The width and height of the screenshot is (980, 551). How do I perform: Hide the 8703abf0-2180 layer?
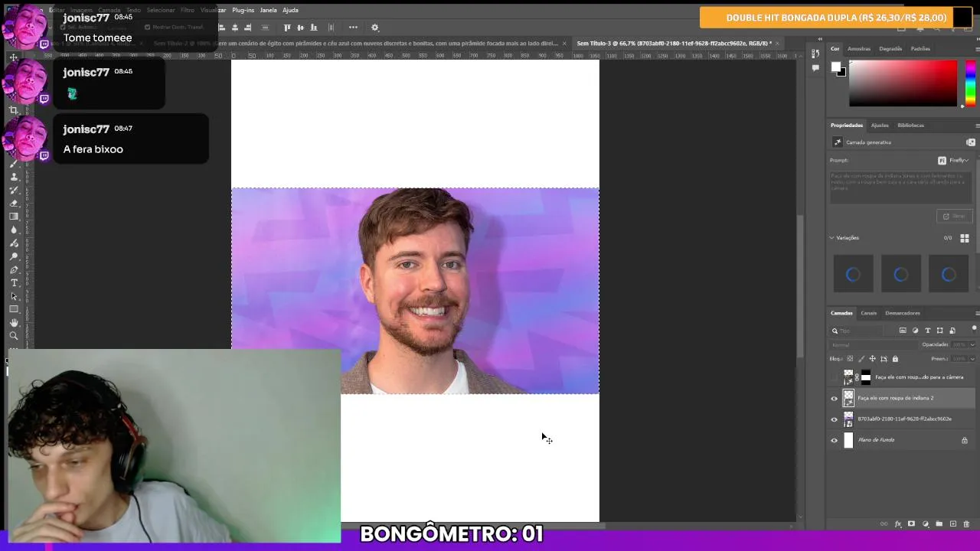[x=835, y=419]
